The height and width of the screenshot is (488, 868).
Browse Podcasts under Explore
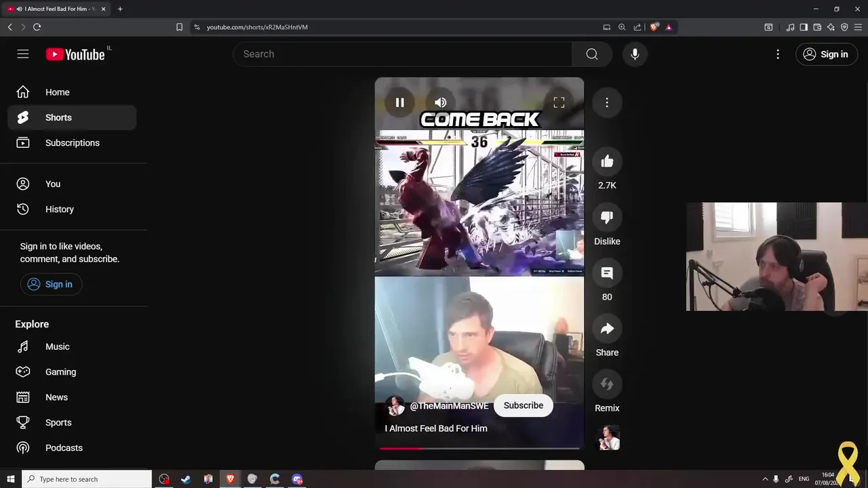(x=72, y=448)
